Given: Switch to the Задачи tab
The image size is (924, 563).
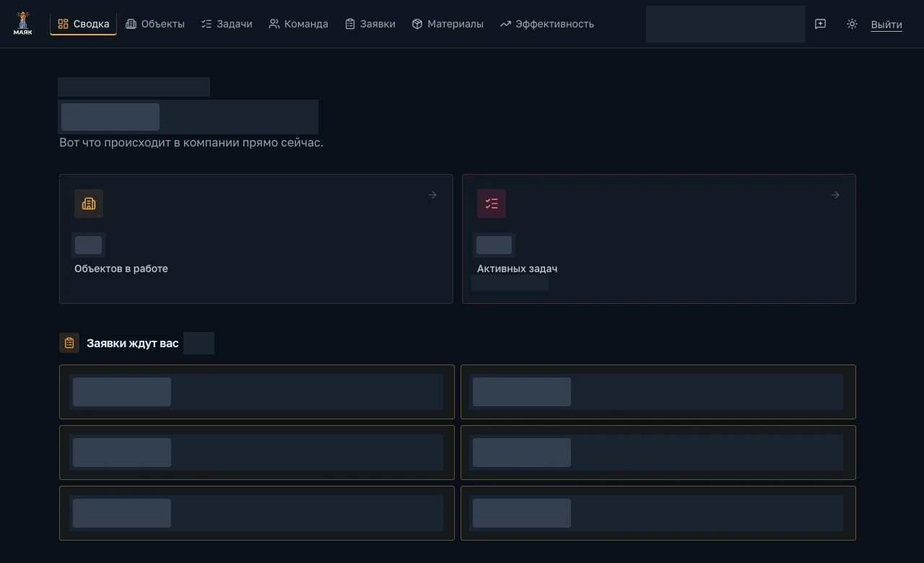Looking at the screenshot, I should click(227, 24).
